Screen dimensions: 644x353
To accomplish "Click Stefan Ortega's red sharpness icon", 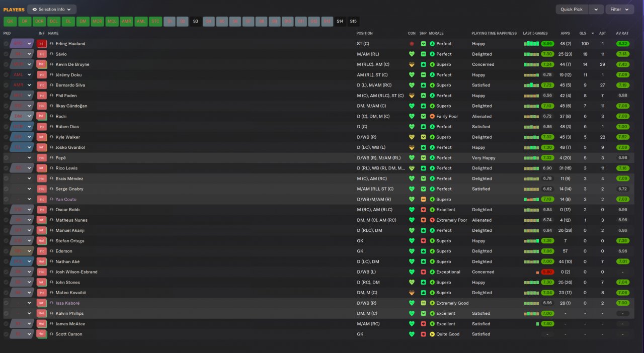I will coord(423,241).
